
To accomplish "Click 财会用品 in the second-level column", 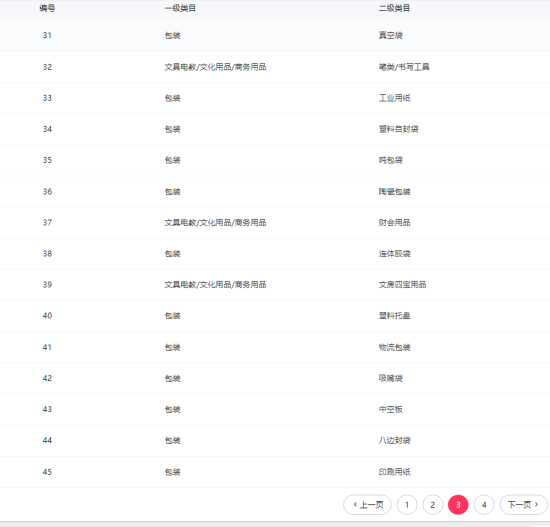I will (395, 222).
